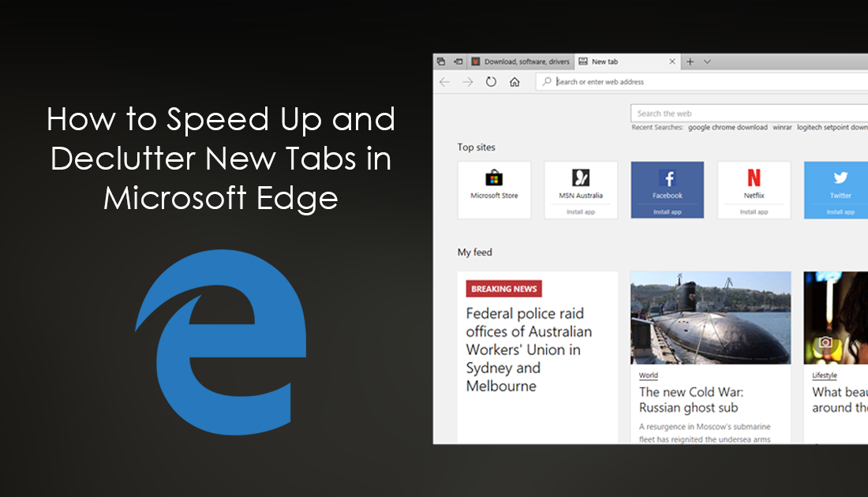Screen dimensions: 868x497
Task: Click the tabs you've set aside icon
Action: point(440,62)
